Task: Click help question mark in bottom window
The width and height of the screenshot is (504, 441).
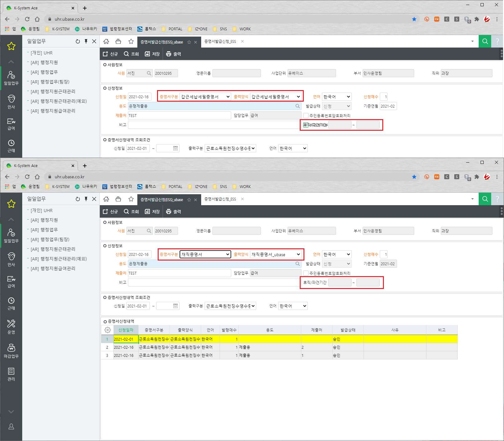Action: pos(497,199)
